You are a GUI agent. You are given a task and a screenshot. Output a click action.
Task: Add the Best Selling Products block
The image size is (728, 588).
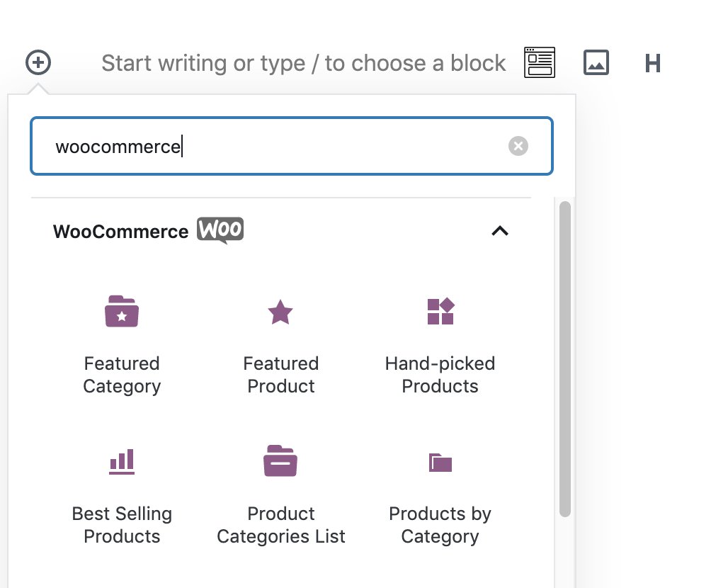point(122,495)
